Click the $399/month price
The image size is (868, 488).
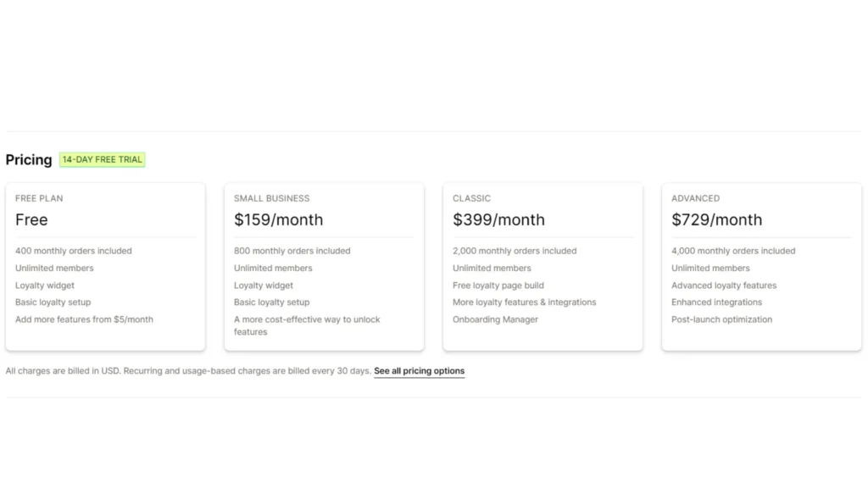[x=498, y=220]
